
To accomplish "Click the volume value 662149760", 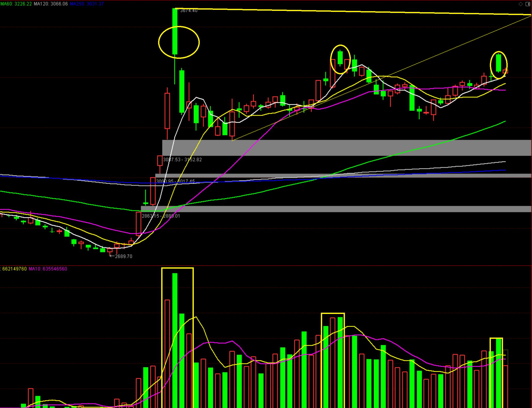I will pos(14,269).
